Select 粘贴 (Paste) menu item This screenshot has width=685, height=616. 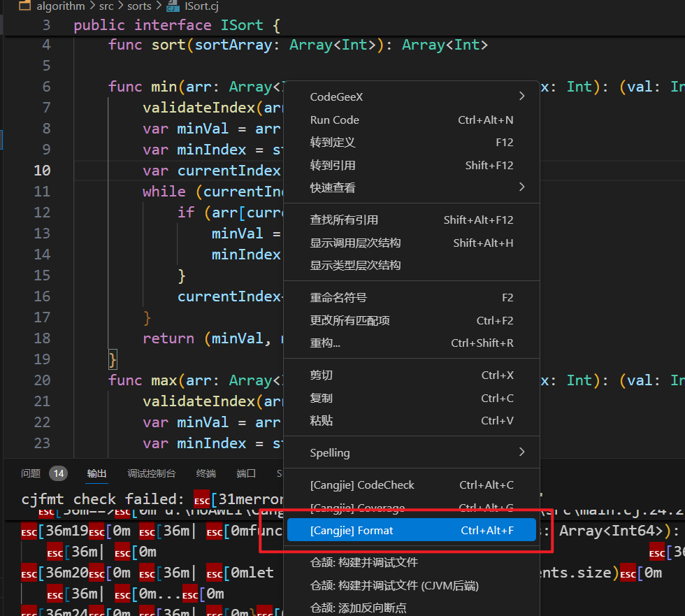[412, 421]
